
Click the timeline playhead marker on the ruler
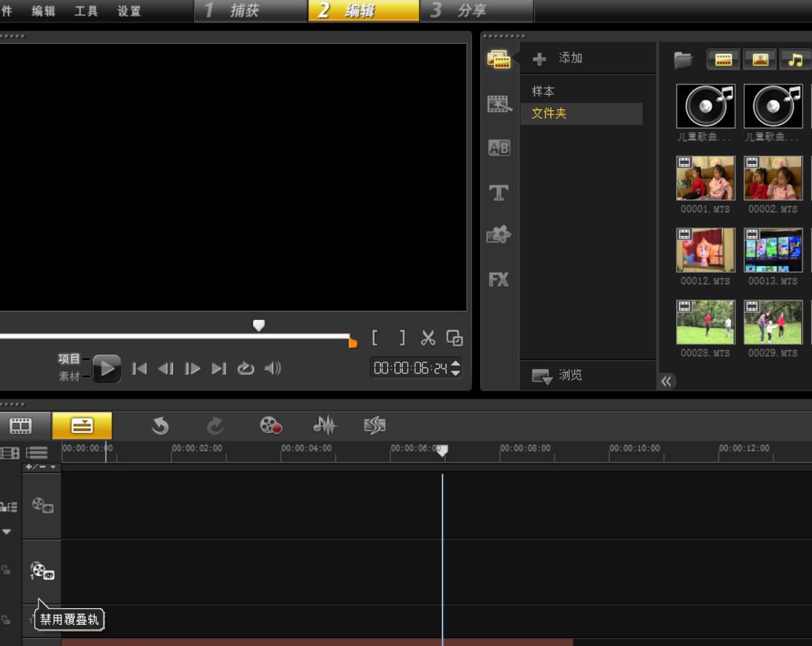442,451
